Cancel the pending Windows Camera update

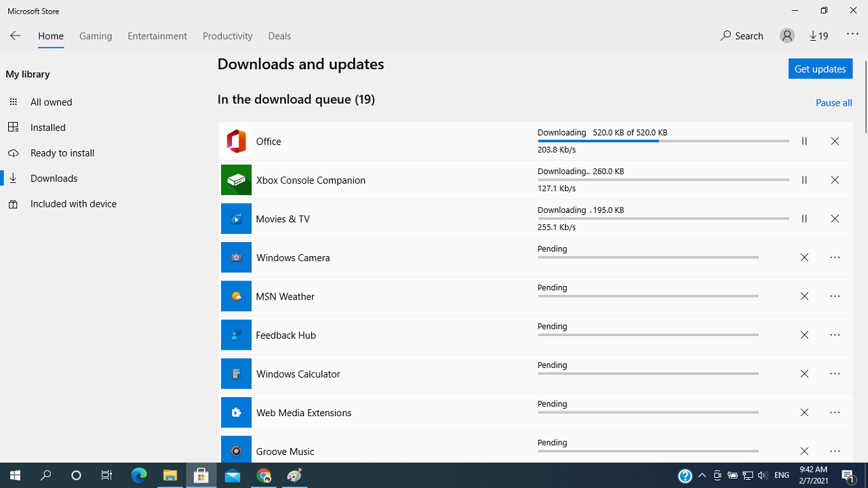(804, 258)
